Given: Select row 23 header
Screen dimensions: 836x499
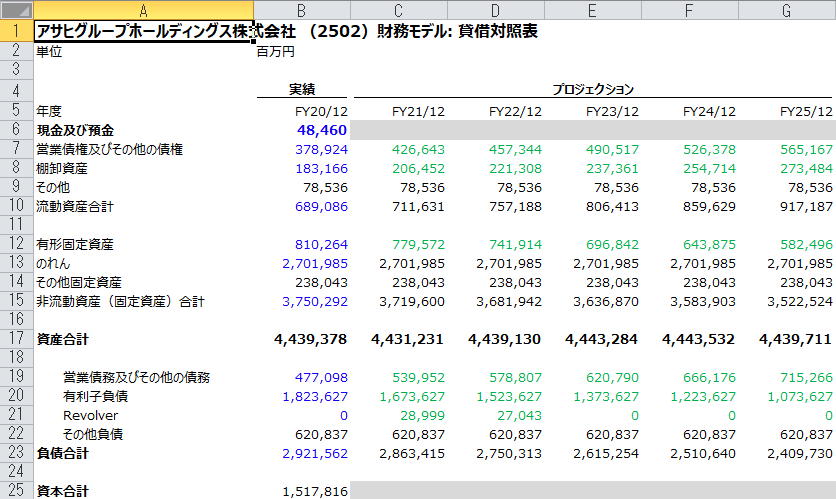Looking at the screenshot, I should (17, 453).
